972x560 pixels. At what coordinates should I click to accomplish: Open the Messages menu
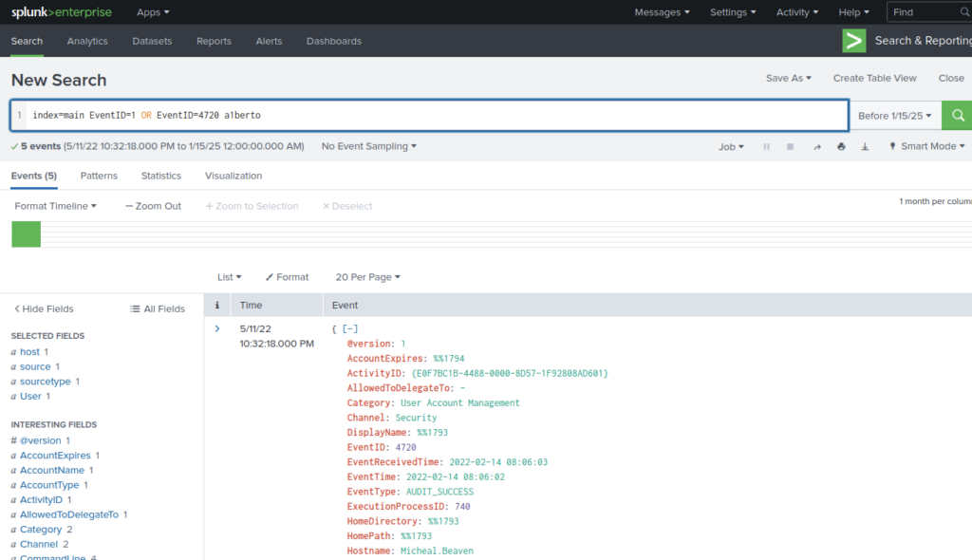[x=662, y=12]
